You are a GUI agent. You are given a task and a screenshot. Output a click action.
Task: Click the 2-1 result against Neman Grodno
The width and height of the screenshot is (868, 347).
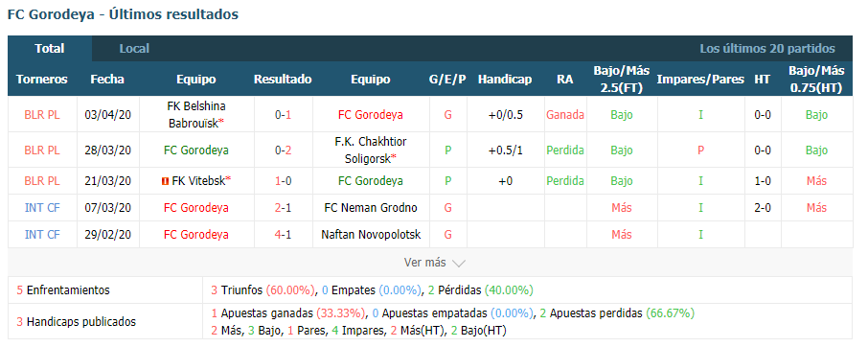coord(283,208)
